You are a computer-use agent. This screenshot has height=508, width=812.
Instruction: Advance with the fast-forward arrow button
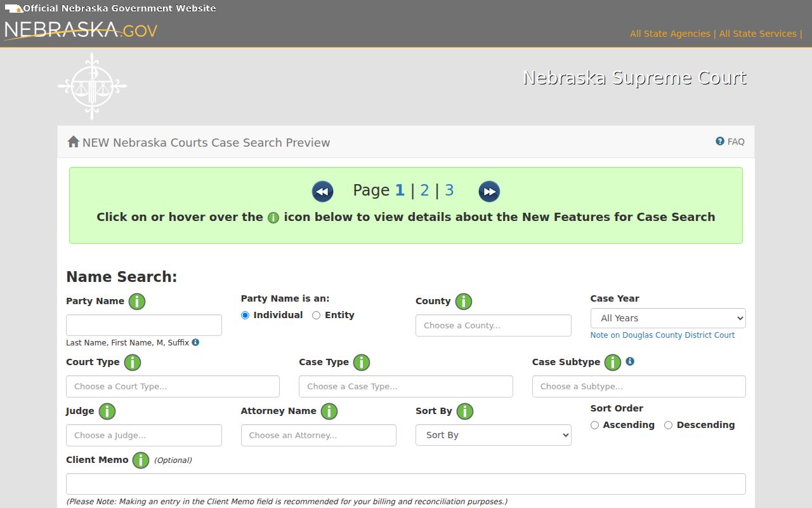click(x=489, y=191)
